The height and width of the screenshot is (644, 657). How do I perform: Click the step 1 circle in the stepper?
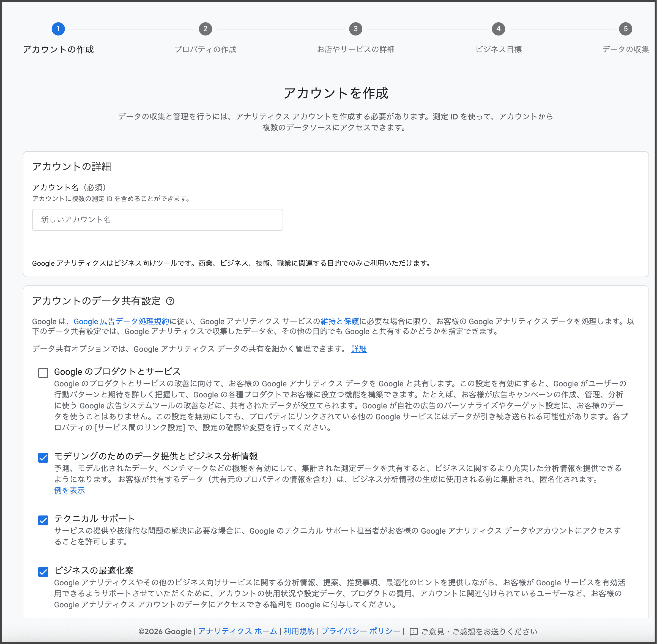coord(58,29)
